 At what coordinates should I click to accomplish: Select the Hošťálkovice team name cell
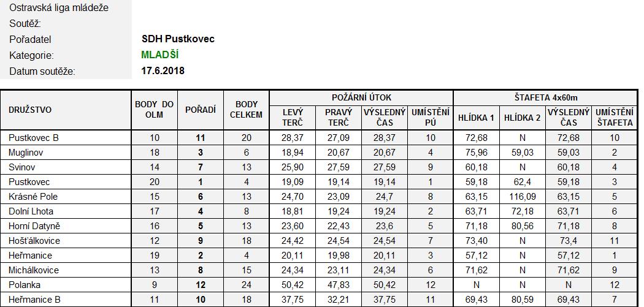click(66, 240)
